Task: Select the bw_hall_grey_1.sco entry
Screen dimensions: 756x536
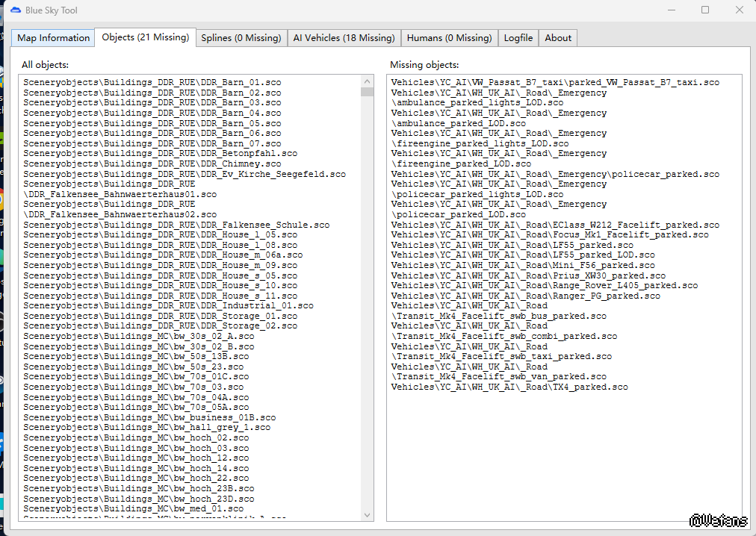Action: click(x=146, y=428)
